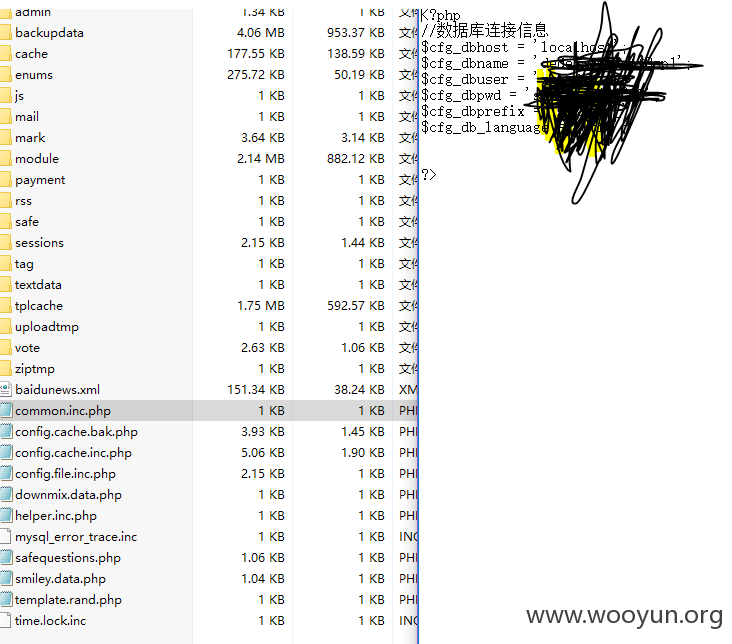Select the common.inc.php file name
Image resolution: width=732 pixels, height=644 pixels.
pyautogui.click(x=63, y=411)
